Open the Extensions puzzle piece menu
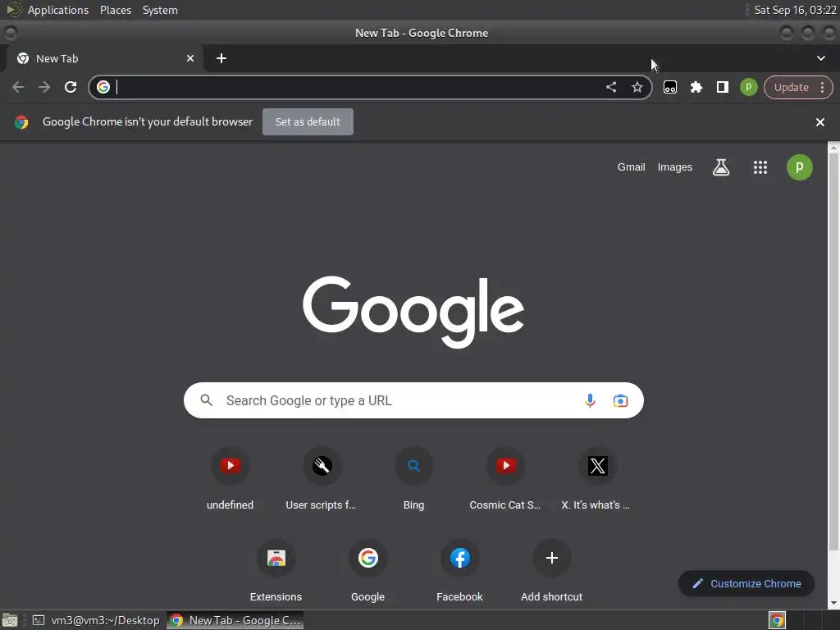 click(696, 87)
